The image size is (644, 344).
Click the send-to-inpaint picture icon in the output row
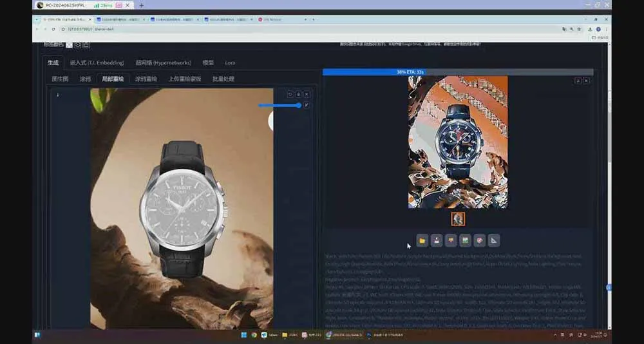tap(465, 240)
